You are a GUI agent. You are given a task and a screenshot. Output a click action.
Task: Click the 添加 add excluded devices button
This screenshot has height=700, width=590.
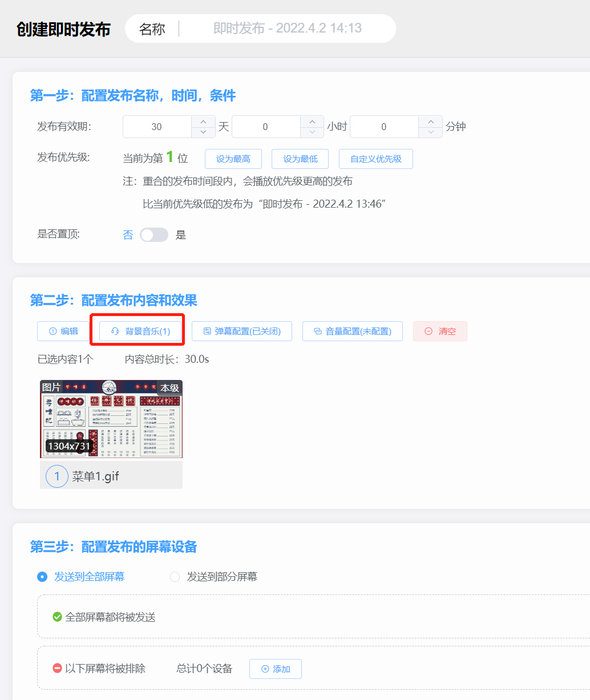tap(276, 669)
